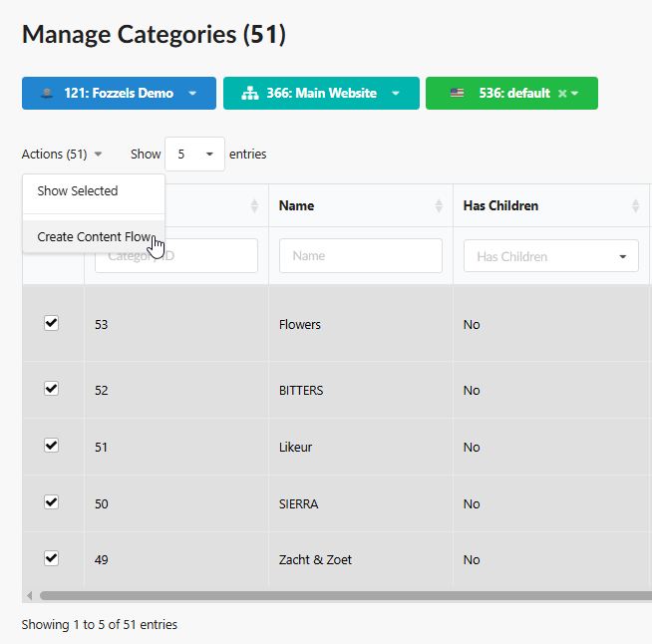This screenshot has width=652, height=644.
Task: Click the Manage Categories (51) heading
Action: tap(154, 34)
